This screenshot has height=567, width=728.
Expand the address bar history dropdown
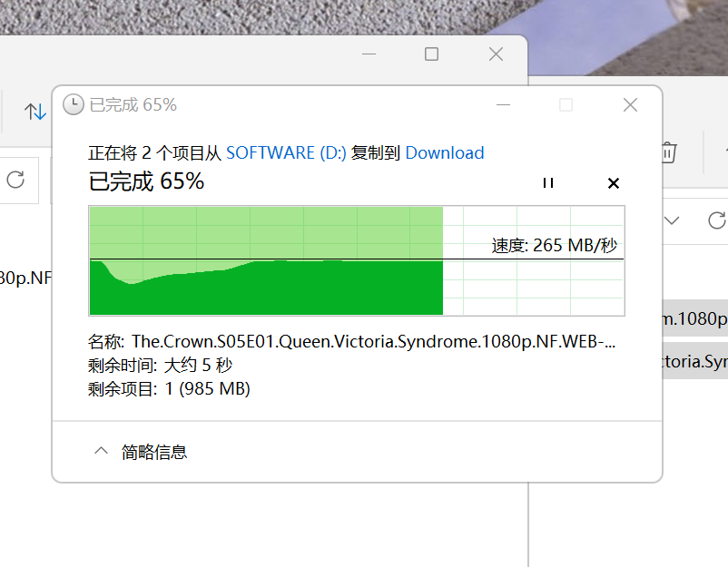click(x=673, y=220)
